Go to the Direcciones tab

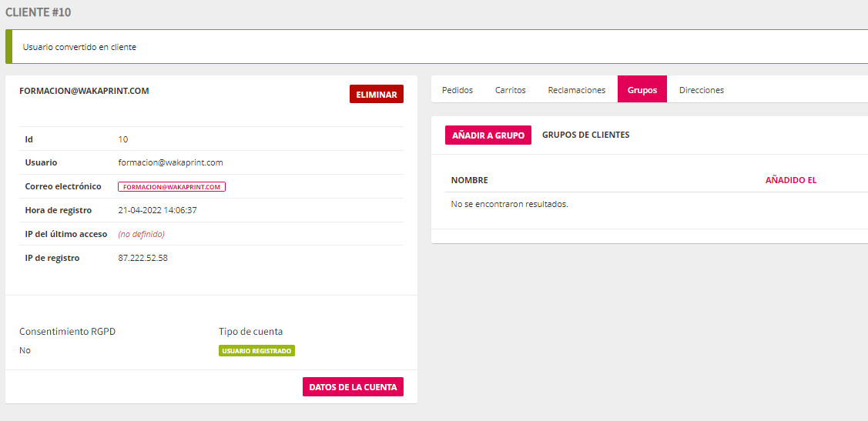click(701, 90)
